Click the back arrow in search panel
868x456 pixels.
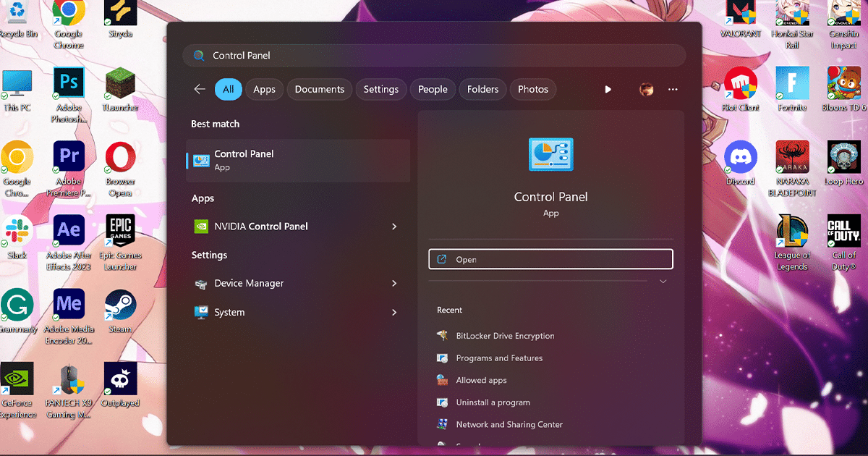click(200, 89)
